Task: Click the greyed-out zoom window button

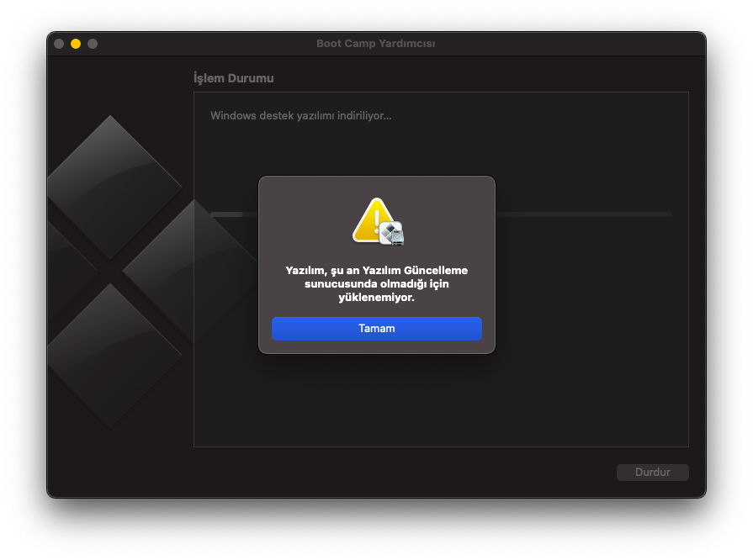Action: click(93, 44)
